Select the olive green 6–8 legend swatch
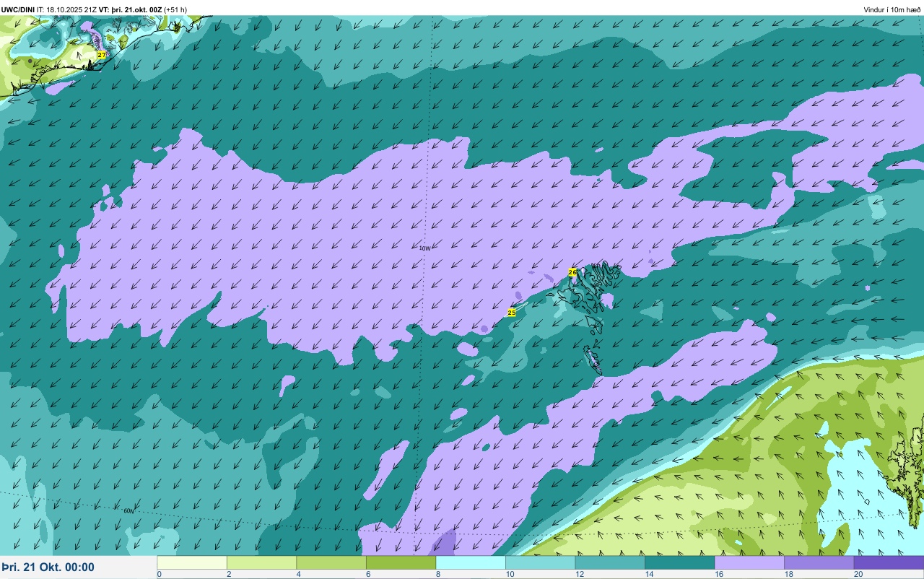This screenshot has width=924, height=579. point(401,562)
